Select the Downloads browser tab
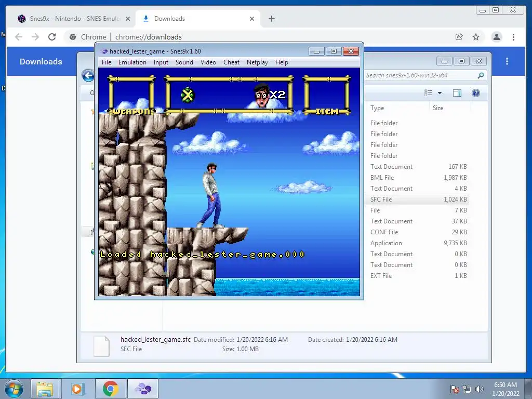 coord(198,19)
